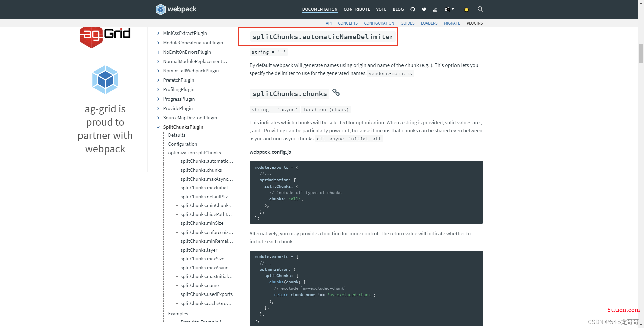The image size is (644, 328).
Task: Open the VOTE menu item
Action: coord(381,9)
